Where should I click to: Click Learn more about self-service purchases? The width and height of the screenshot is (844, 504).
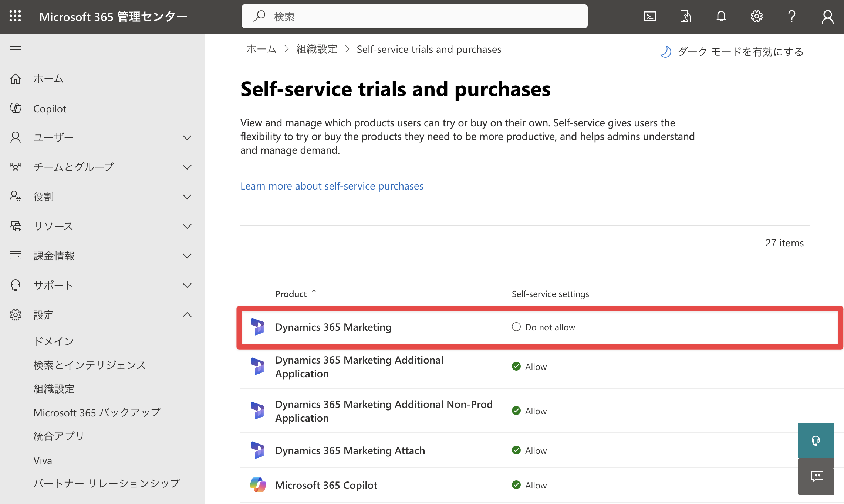(332, 186)
